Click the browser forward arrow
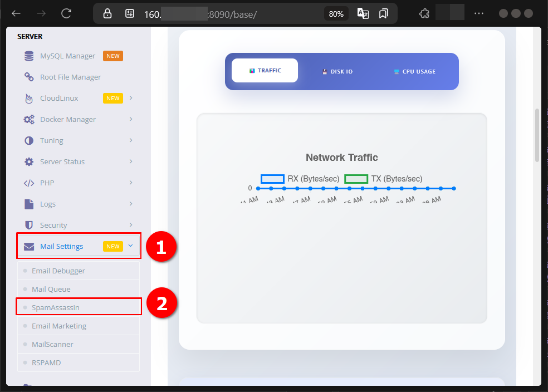The height and width of the screenshot is (392, 548). [x=41, y=13]
